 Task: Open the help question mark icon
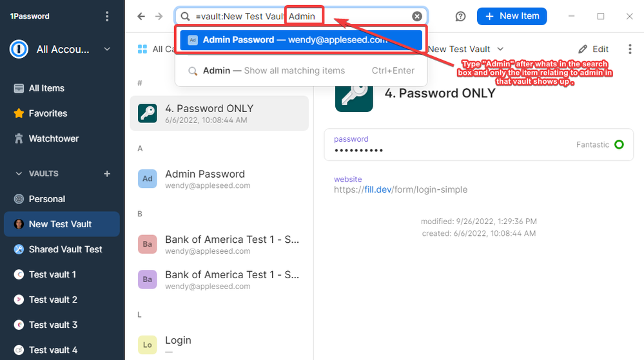(x=460, y=16)
